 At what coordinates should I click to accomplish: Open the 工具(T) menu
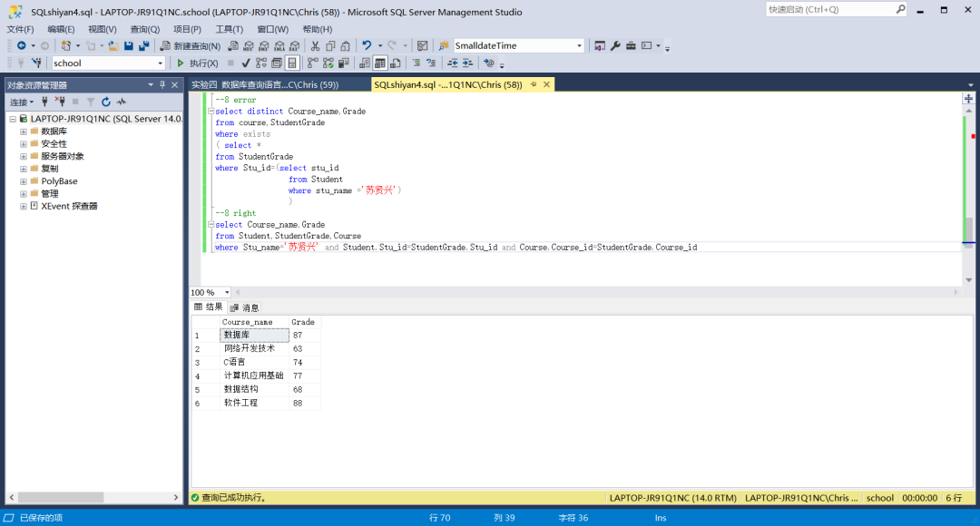click(230, 29)
